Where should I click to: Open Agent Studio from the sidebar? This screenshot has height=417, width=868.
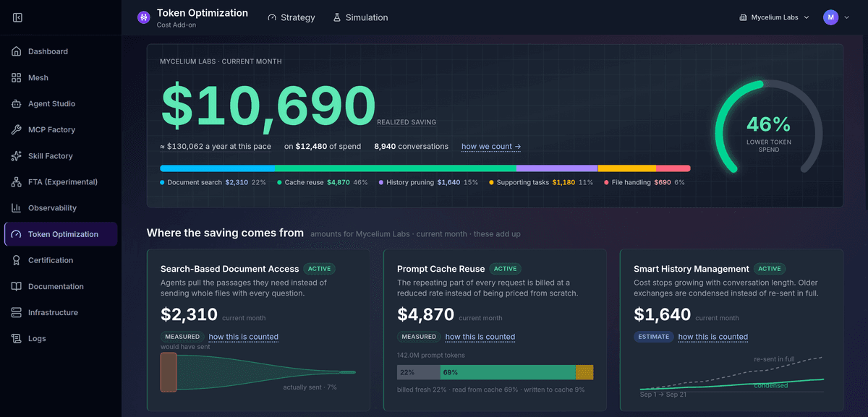[61, 103]
